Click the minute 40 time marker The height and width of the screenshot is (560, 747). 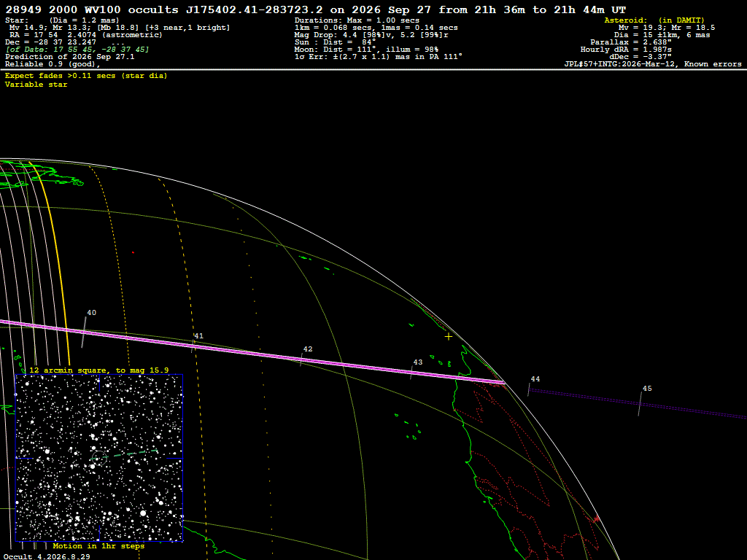[91, 313]
